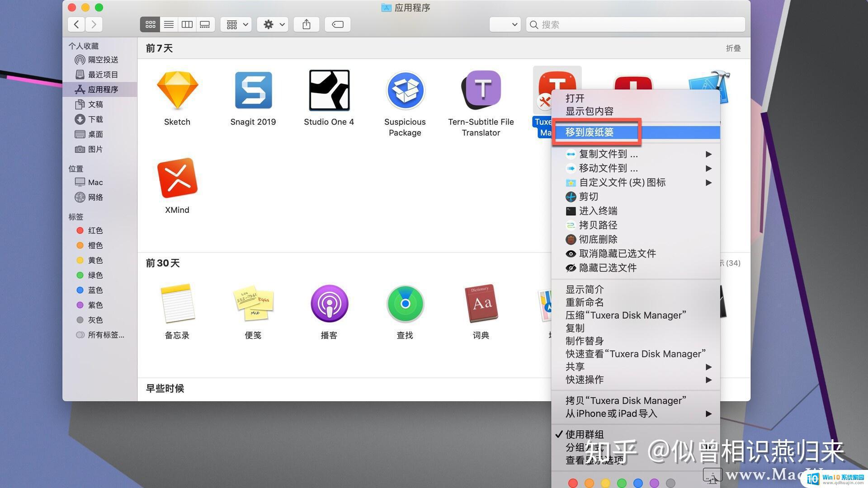
Task: Expand 移动文件到 submenu
Action: pyautogui.click(x=636, y=168)
